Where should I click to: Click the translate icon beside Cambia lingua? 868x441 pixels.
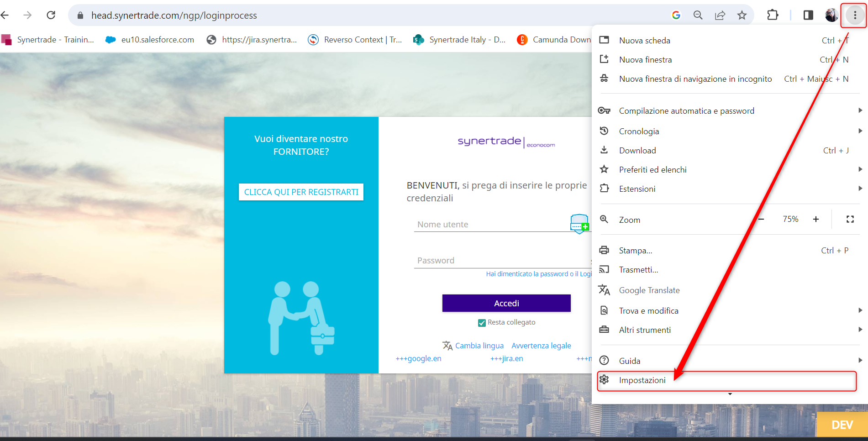(447, 346)
